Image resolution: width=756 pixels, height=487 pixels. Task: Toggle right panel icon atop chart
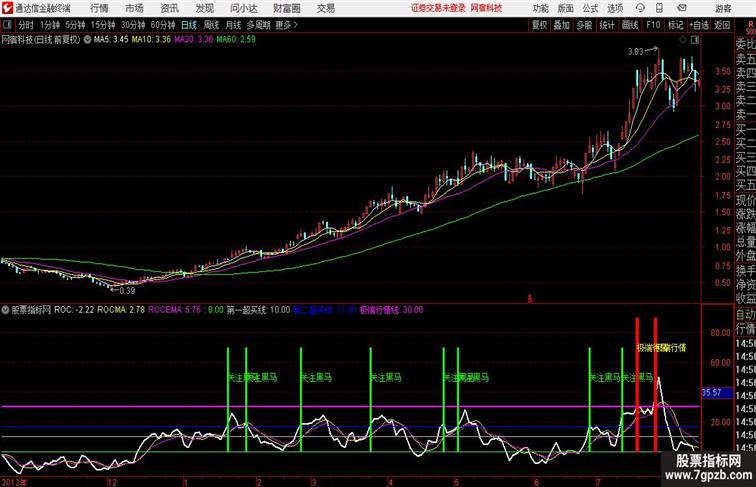coord(695,40)
